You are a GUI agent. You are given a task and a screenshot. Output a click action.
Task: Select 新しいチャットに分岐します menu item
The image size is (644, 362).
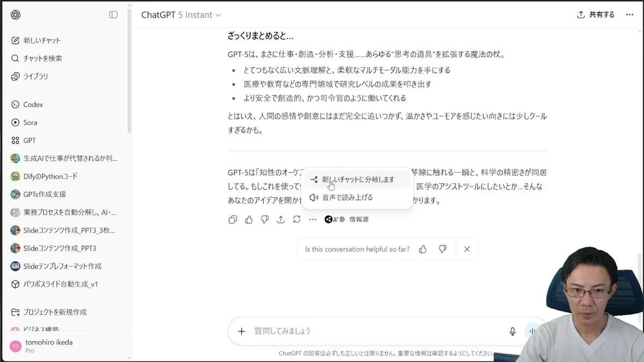(x=357, y=180)
